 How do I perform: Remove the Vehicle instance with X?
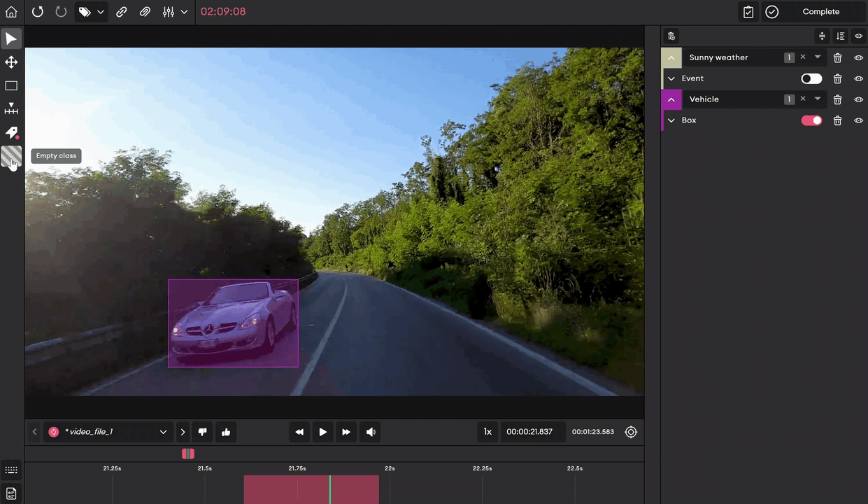(803, 99)
